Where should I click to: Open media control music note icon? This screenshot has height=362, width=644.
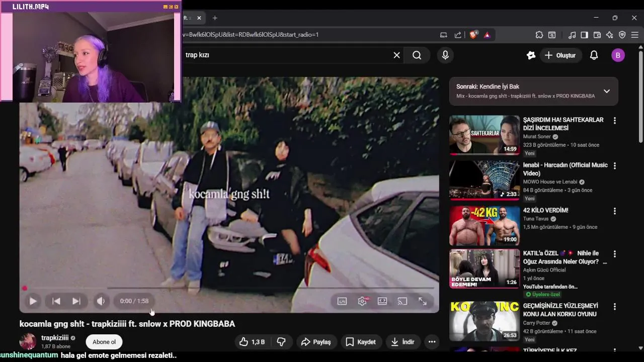pos(572,35)
